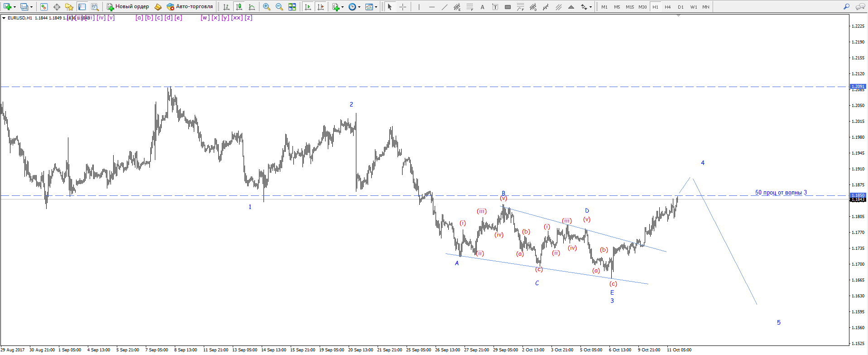Toggle the Navigator panel
The image size is (868, 355).
pyautogui.click(x=69, y=7)
